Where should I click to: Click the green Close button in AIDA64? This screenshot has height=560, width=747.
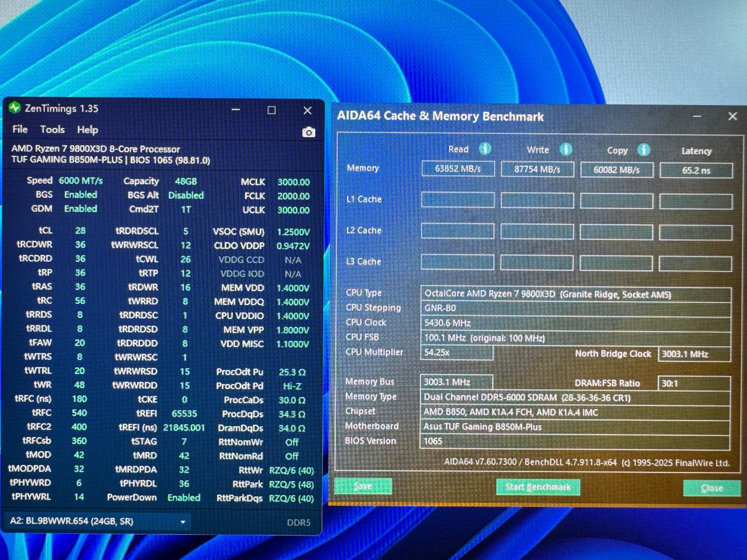pyautogui.click(x=711, y=488)
